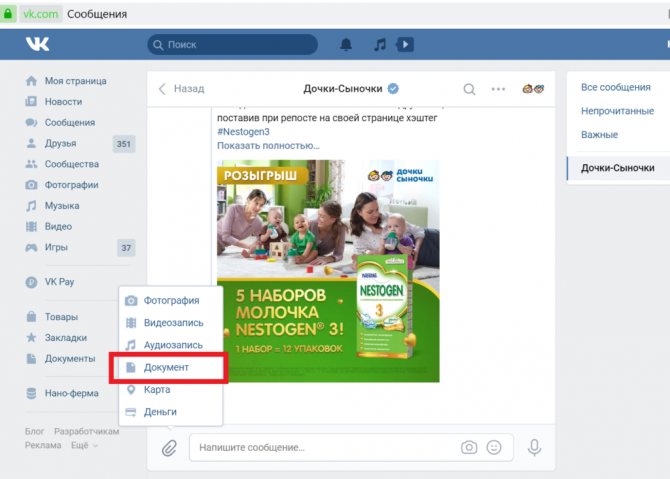Open Новости in left sidebar
This screenshot has width=670, height=479.
coord(53,102)
